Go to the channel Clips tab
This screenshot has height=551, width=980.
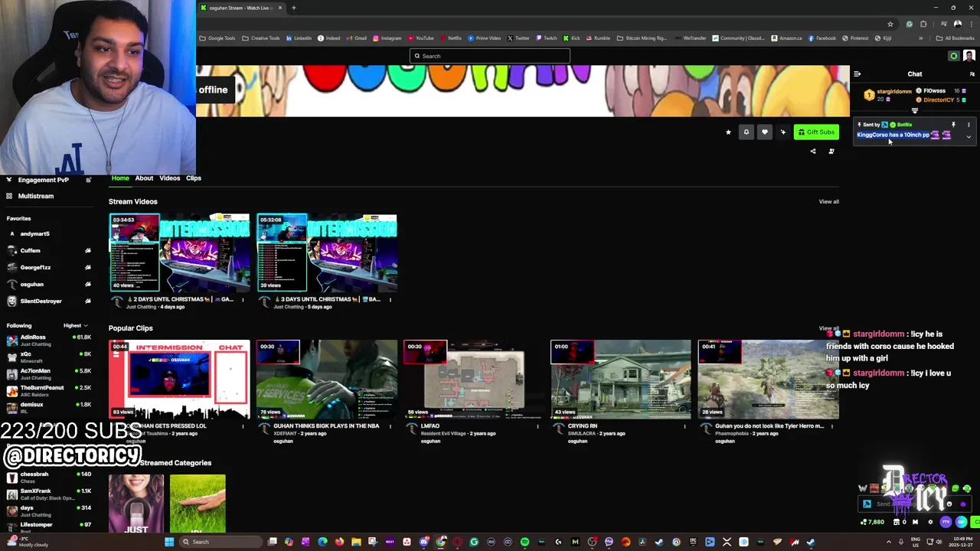click(x=193, y=178)
